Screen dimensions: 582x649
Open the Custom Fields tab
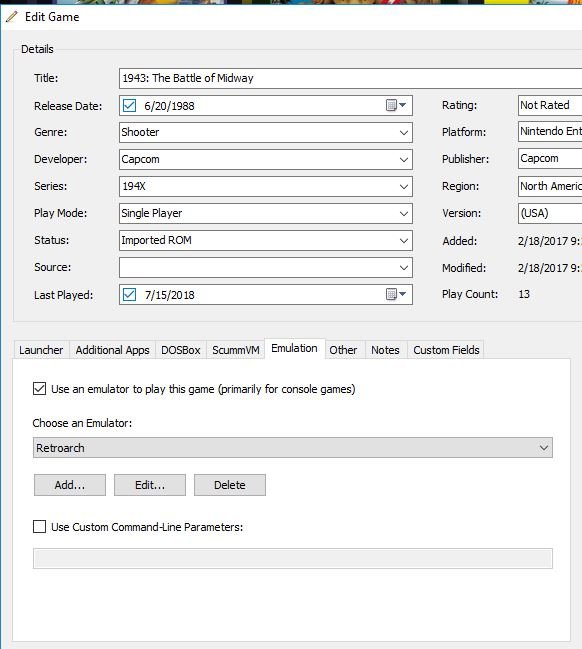[x=446, y=350]
